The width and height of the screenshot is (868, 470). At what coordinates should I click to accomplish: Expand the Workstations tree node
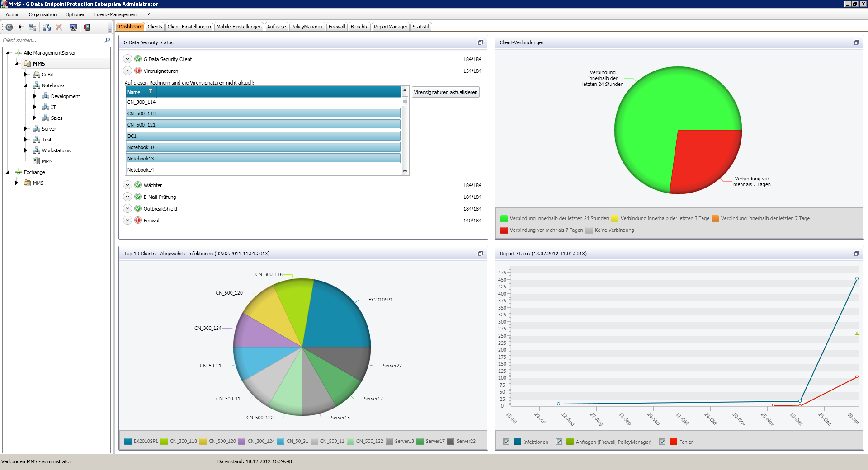coord(26,150)
